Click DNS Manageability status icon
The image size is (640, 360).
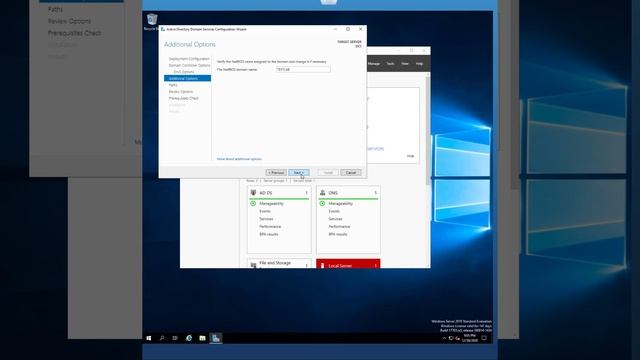point(322,203)
